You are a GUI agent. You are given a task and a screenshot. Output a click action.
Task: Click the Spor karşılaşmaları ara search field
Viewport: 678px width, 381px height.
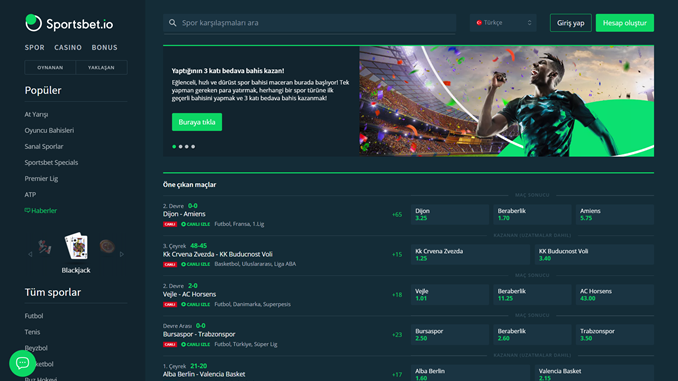[x=309, y=23]
